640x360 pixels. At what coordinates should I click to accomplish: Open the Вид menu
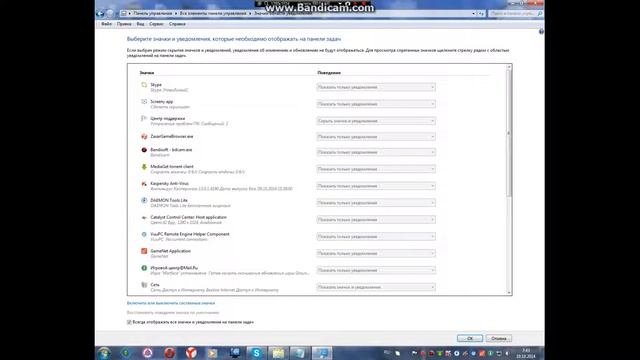tap(140, 24)
